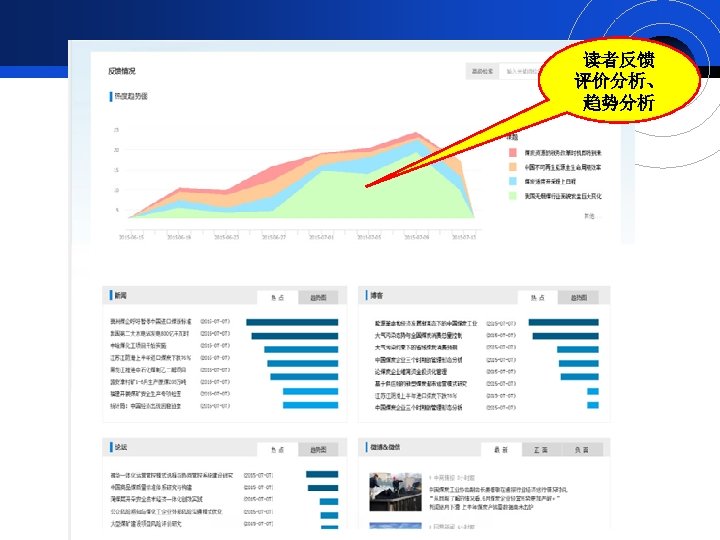Open 新闻 item 江苏江阴港上半年进口煤炭下跌76%
Viewport: 720px width, 540px height.
coord(150,358)
